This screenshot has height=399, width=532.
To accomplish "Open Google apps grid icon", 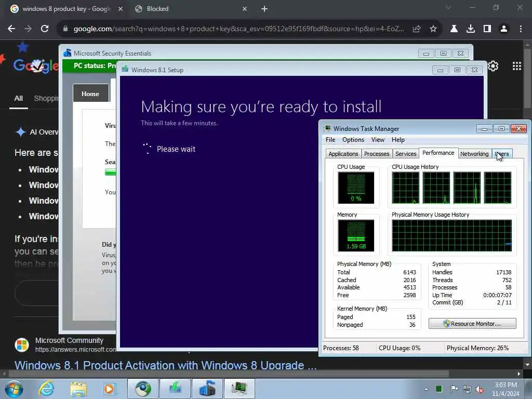I will coord(517,66).
